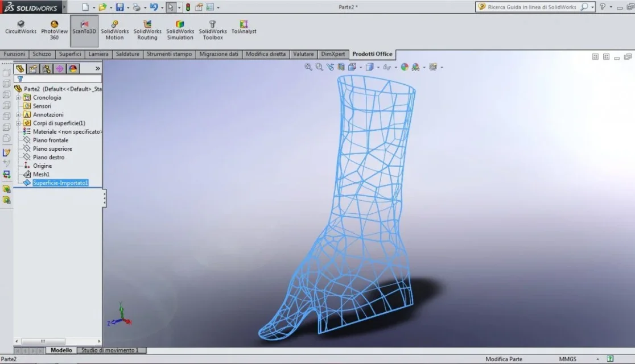Activate the Select cursor tool
The width and height of the screenshot is (635, 364).
point(171,7)
